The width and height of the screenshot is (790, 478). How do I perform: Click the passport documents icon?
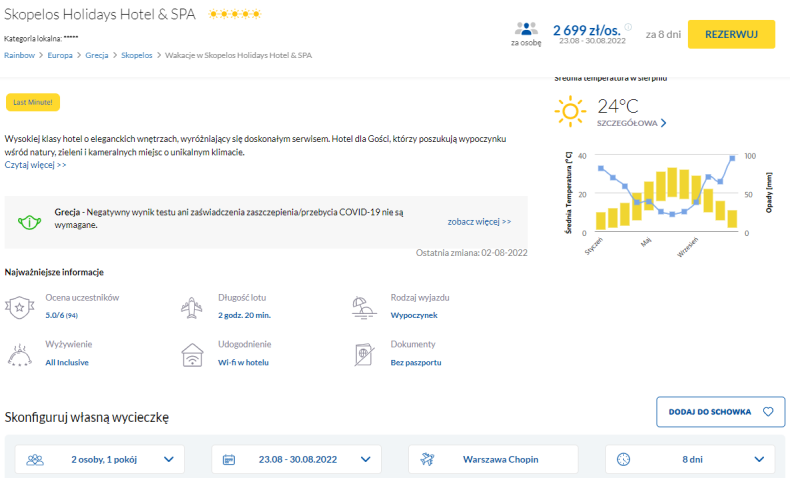click(x=364, y=353)
